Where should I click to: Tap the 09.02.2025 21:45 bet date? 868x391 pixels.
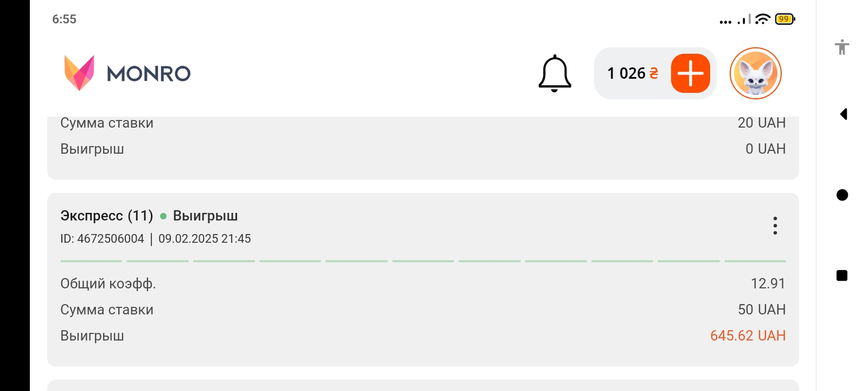point(205,239)
